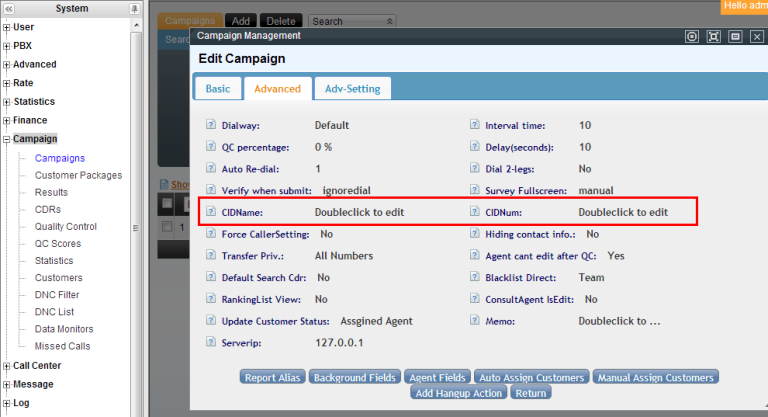Expand the Call Center tree node
768x417 pixels.
click(7, 366)
